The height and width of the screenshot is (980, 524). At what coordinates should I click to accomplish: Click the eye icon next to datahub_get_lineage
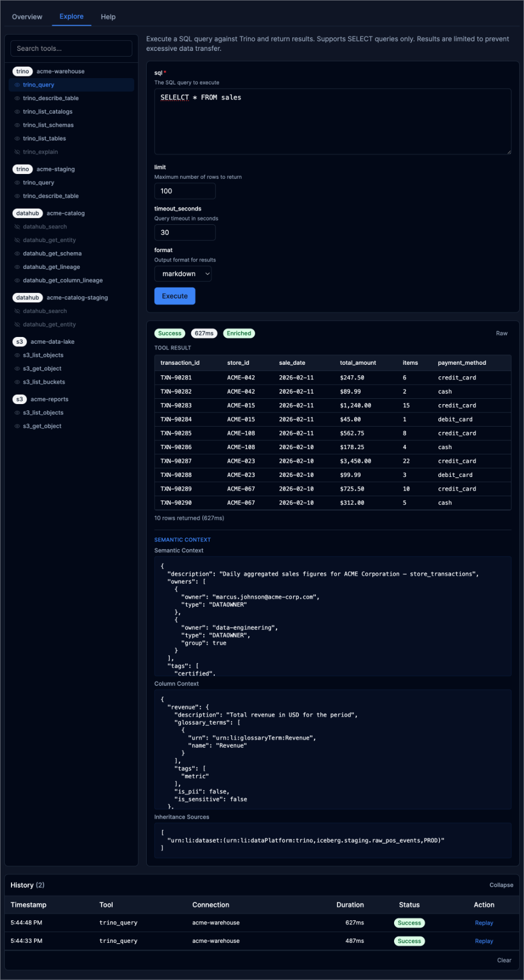(x=17, y=267)
